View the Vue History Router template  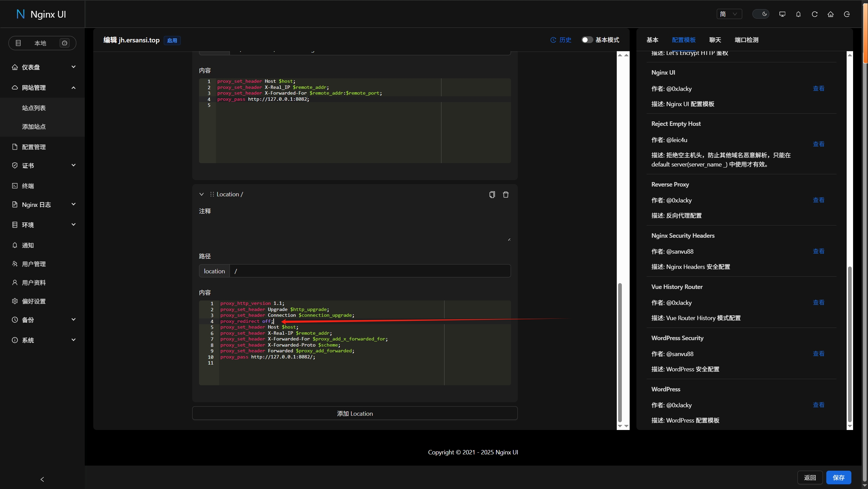(x=818, y=302)
